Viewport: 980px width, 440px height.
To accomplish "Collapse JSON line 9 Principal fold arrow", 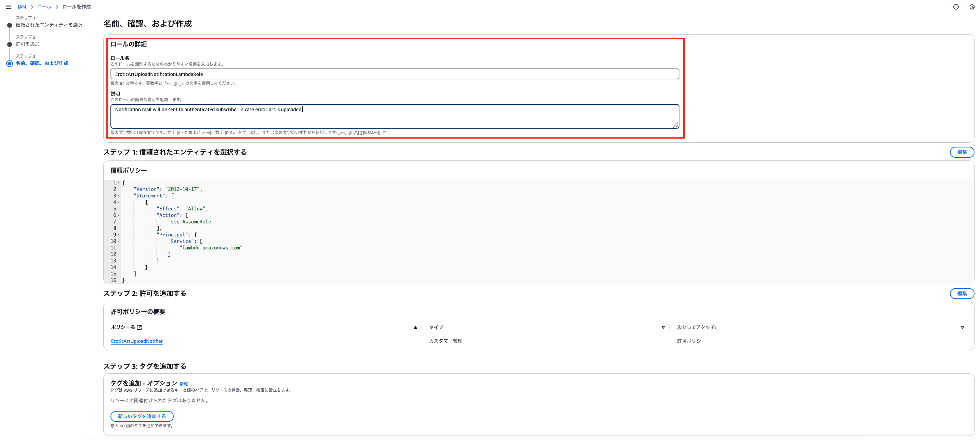I will pos(118,235).
